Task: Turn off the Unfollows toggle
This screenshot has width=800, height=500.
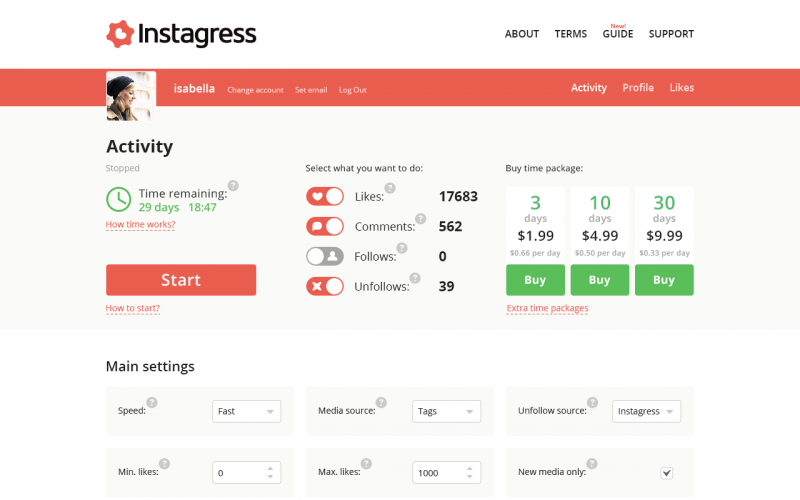Action: [x=325, y=286]
